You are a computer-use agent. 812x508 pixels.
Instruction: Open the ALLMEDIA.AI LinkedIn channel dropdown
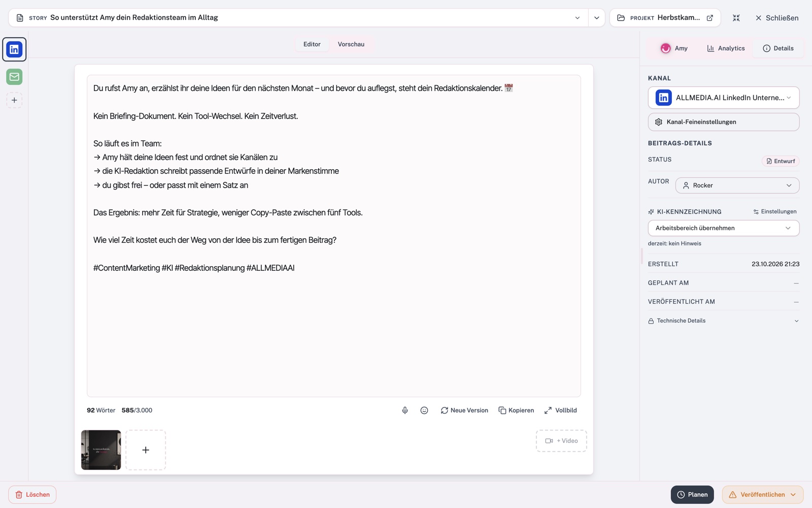pos(724,98)
